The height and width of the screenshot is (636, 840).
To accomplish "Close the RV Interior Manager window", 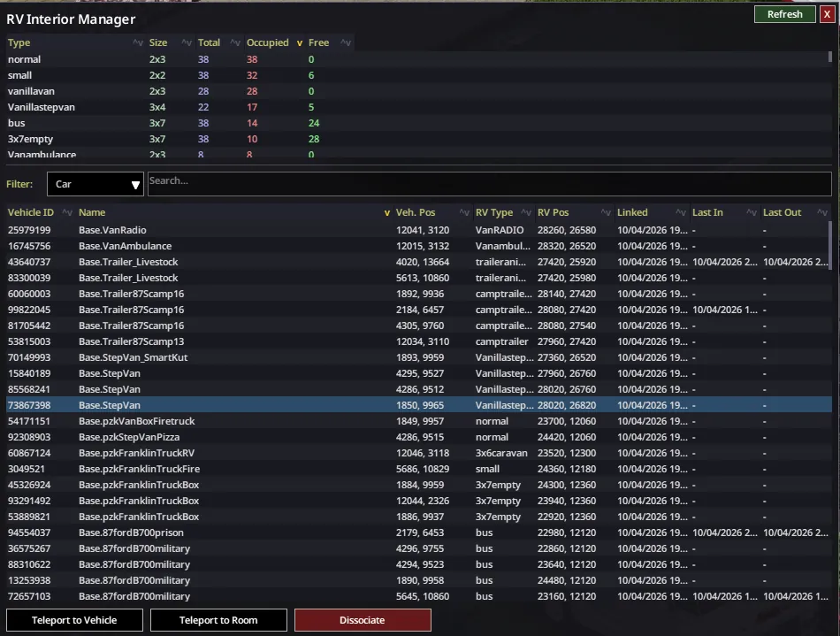I will 826,14.
